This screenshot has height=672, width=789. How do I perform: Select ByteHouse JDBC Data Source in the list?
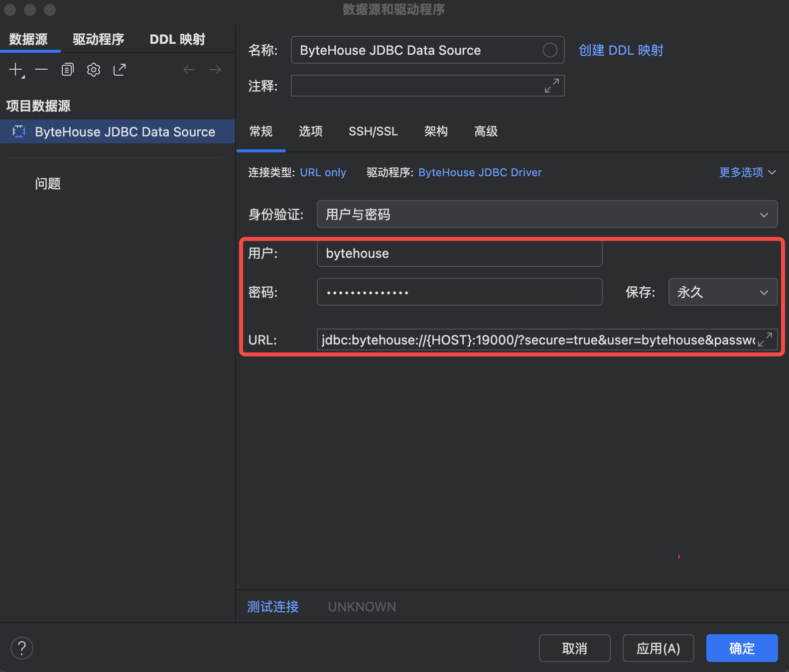click(118, 131)
